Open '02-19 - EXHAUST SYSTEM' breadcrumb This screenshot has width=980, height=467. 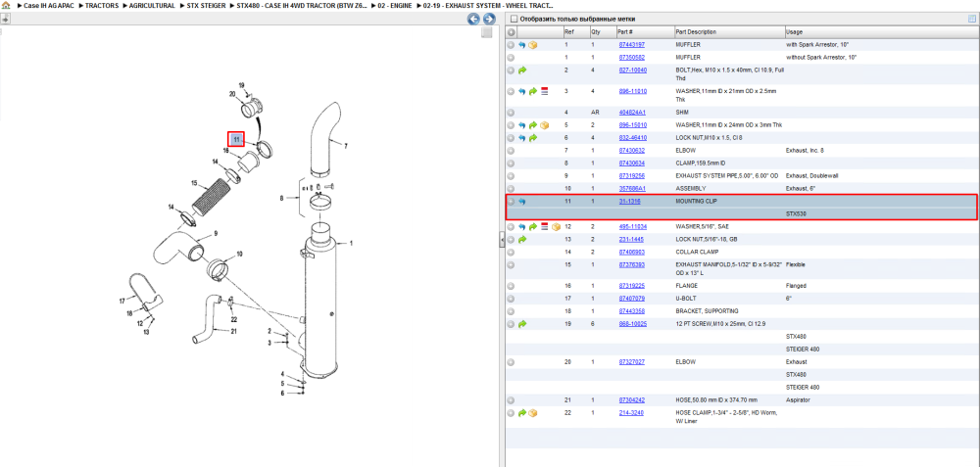click(487, 5)
